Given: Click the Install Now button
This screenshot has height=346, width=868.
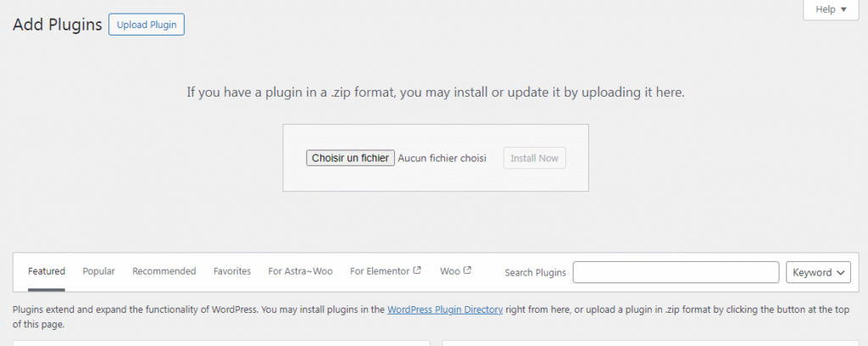Looking at the screenshot, I should (x=534, y=159).
